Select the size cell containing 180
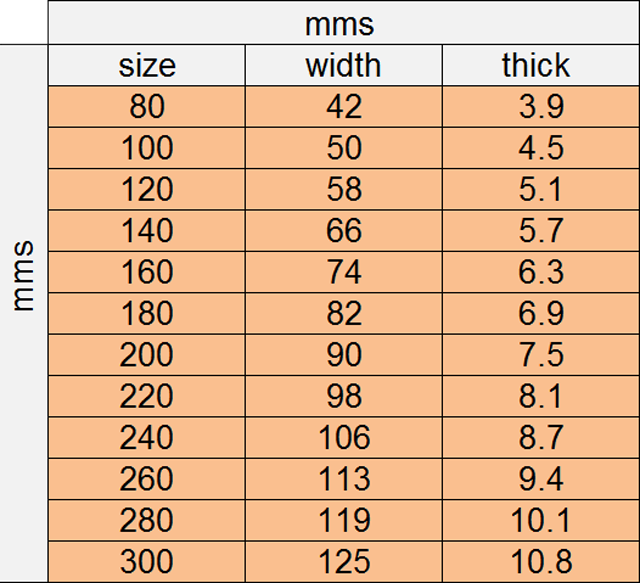The height and width of the screenshot is (583, 640). (147, 314)
